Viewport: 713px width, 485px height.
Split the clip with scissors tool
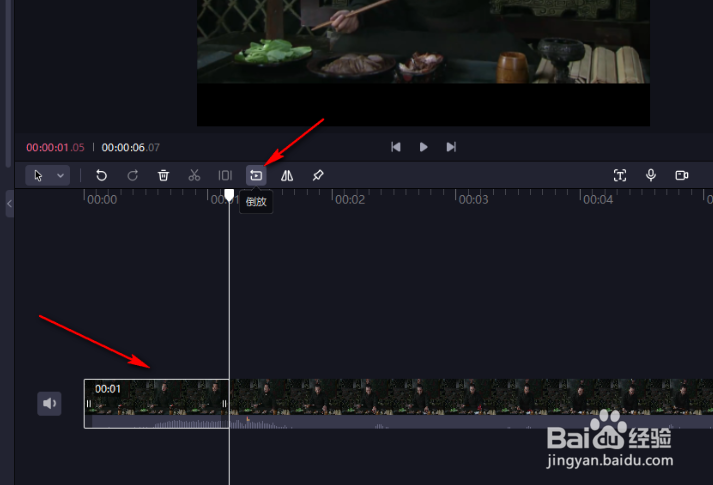click(x=194, y=175)
